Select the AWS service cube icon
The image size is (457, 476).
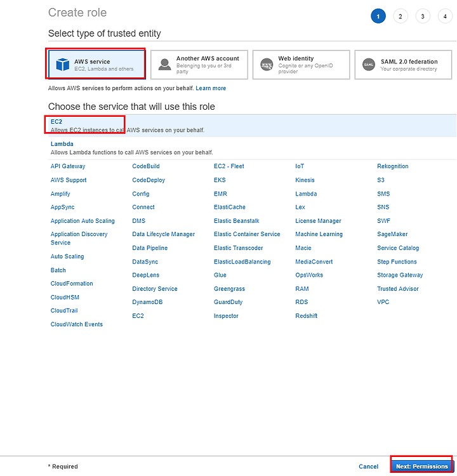[63, 64]
